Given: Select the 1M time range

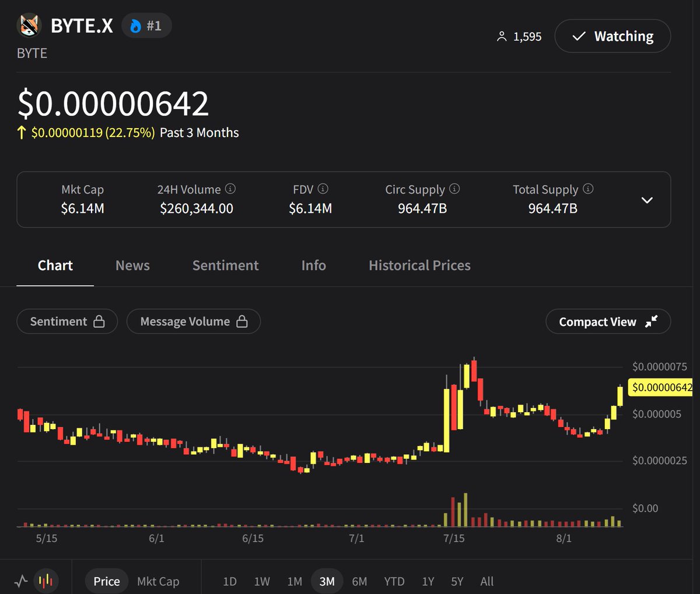Looking at the screenshot, I should tap(295, 581).
